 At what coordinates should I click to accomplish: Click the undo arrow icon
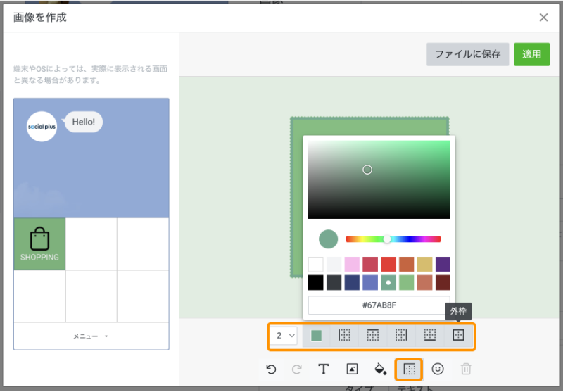click(x=271, y=369)
